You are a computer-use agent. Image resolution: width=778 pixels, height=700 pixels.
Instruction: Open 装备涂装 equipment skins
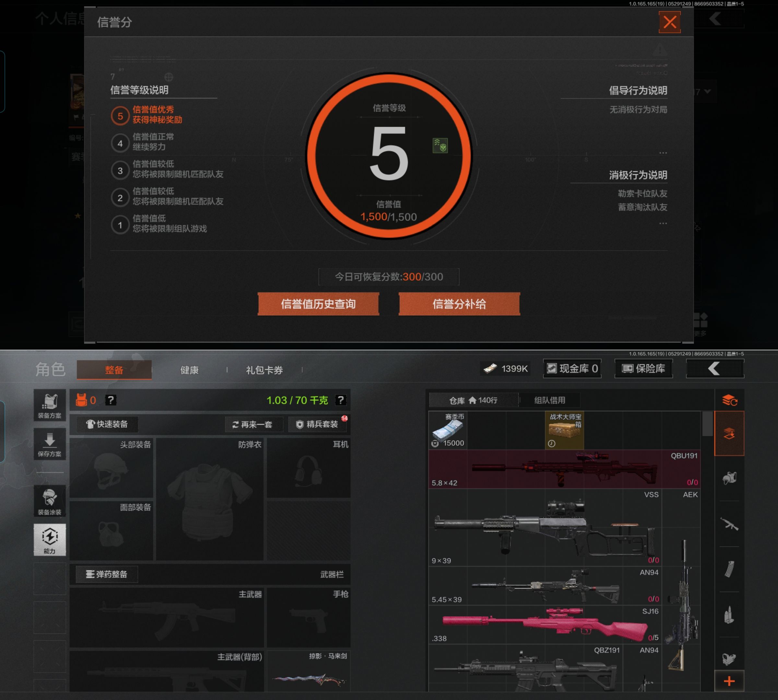(50, 501)
